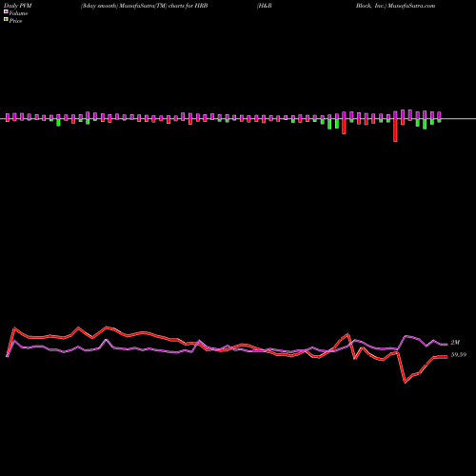476x476 pixels.
Task: Click the MunafaSutra charts for HRB heading
Action: click(x=145, y=6)
